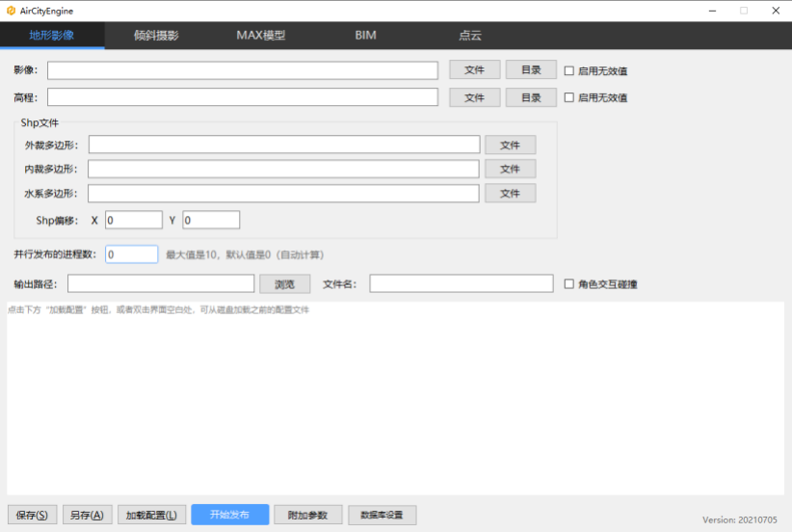Choose file for 外裁多边形
The width and height of the screenshot is (792, 532).
click(510, 145)
